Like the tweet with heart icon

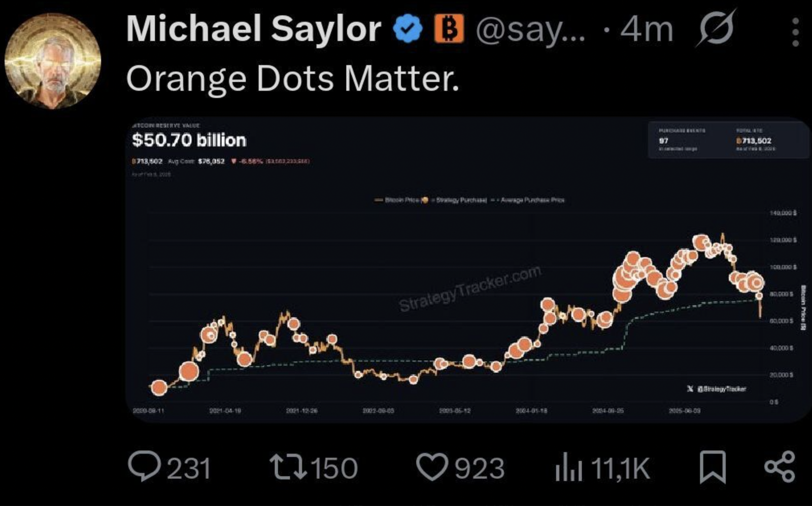pos(432,466)
